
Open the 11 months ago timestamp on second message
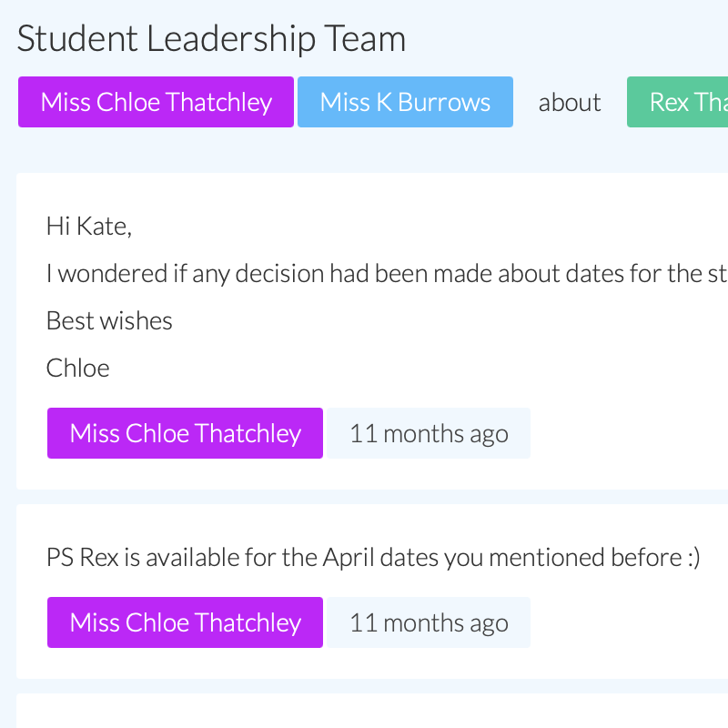pyautogui.click(x=429, y=622)
